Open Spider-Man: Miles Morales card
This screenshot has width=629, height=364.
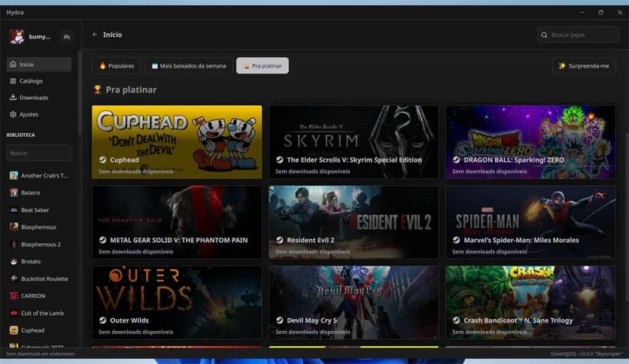tap(530, 222)
